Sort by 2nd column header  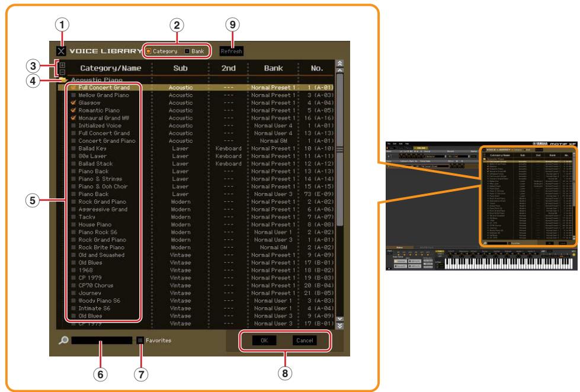(x=228, y=68)
